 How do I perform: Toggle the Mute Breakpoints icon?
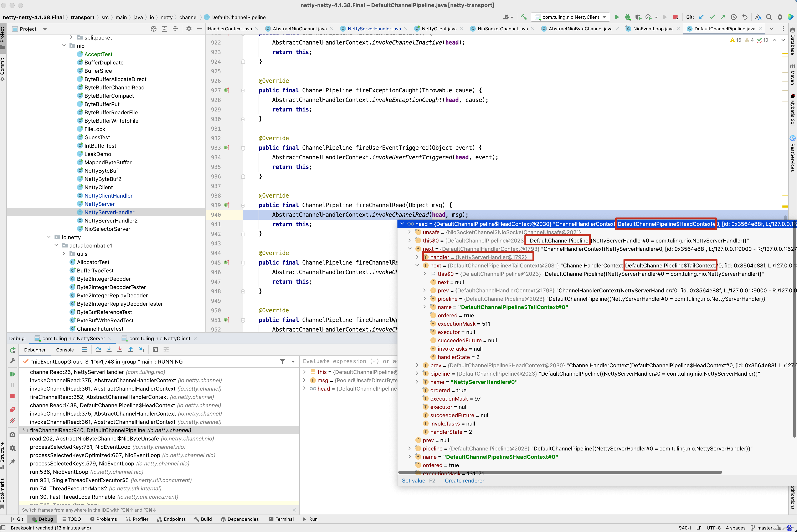pos(12,421)
